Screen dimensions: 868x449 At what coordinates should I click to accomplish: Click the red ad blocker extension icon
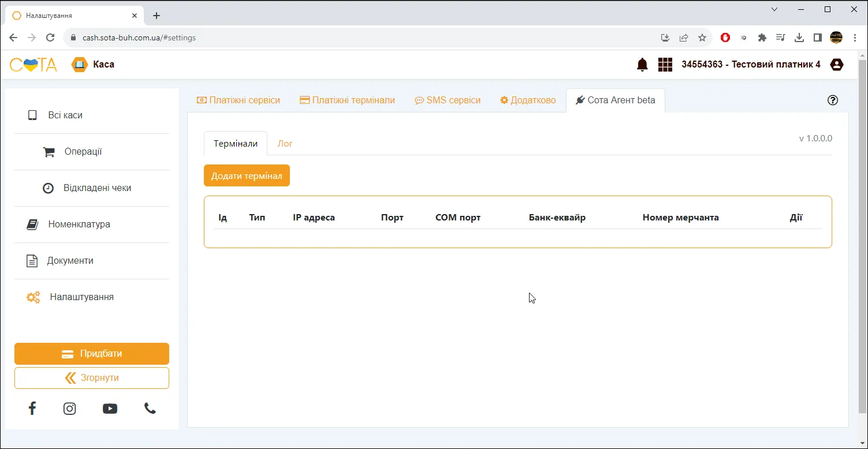tap(725, 38)
